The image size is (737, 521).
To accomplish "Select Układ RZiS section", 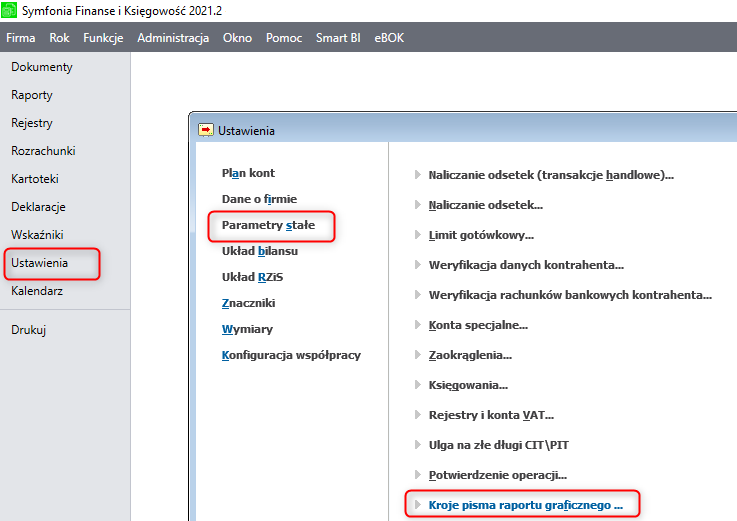I will coord(252,277).
